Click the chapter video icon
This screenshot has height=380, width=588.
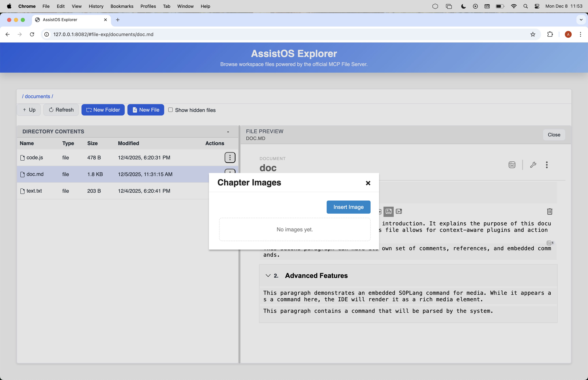[399, 211]
